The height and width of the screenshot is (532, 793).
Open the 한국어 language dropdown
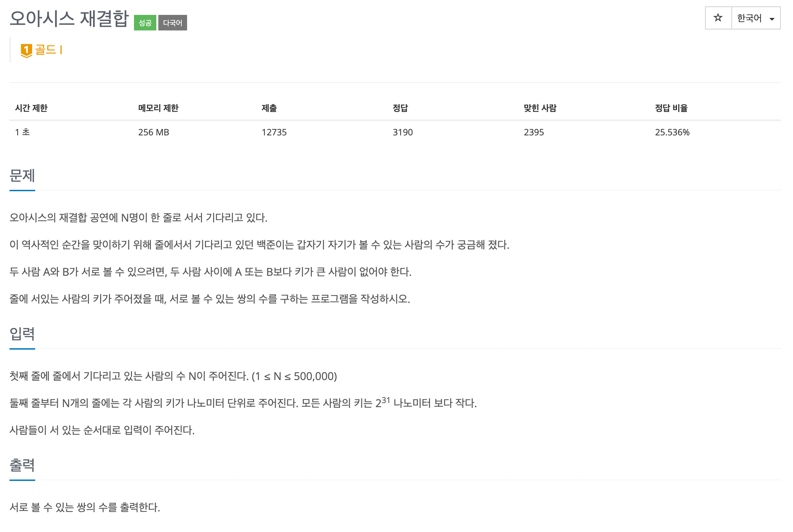point(755,18)
